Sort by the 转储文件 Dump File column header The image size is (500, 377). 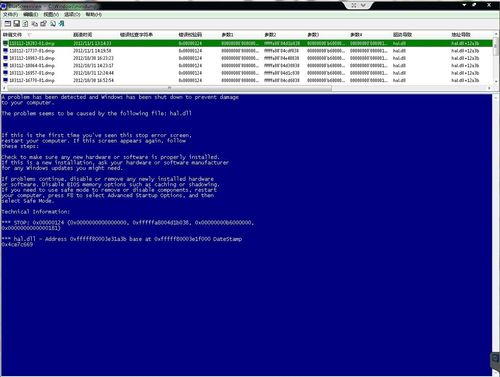[37, 35]
